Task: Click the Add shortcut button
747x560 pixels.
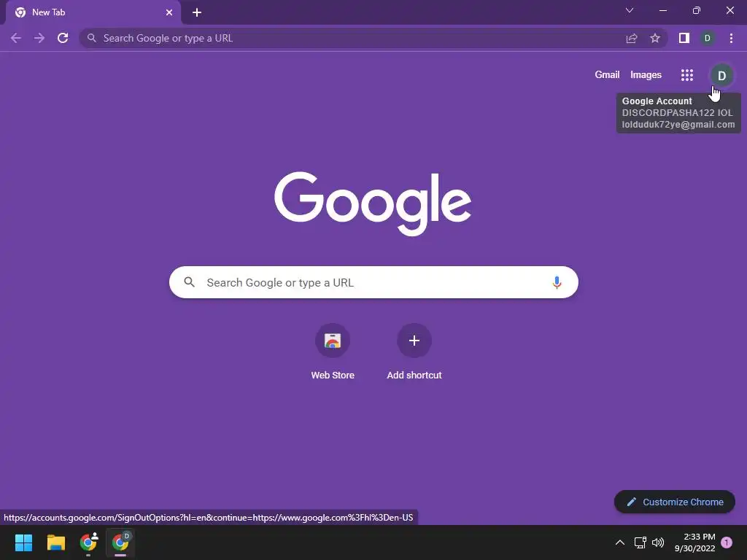Action: (414, 351)
